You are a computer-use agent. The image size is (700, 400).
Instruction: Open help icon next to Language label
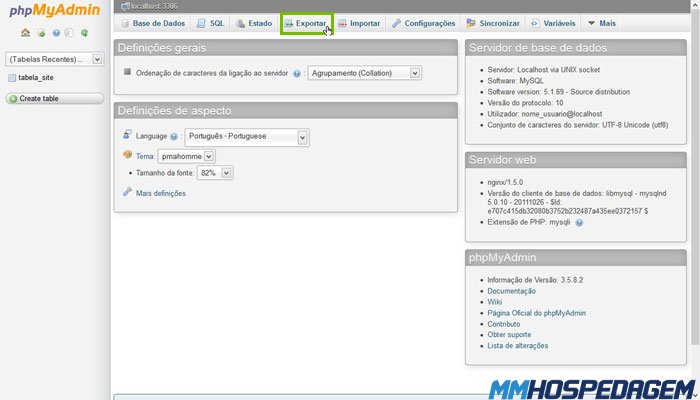coord(174,137)
